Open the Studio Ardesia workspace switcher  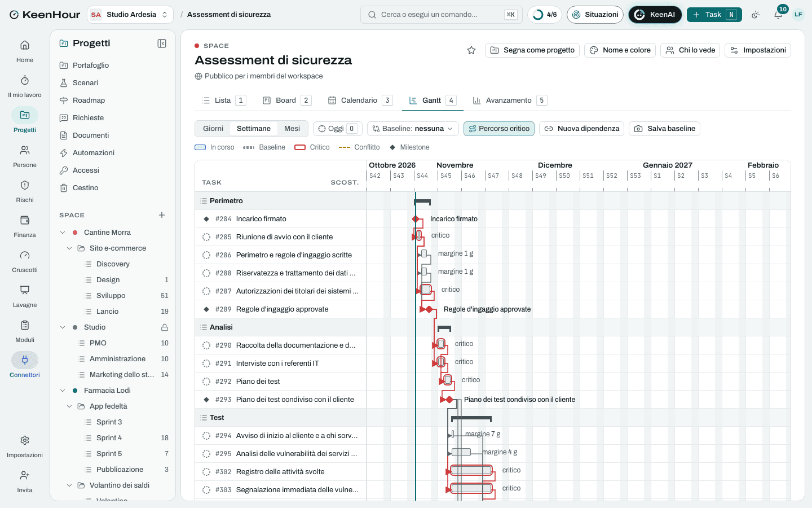[130, 15]
